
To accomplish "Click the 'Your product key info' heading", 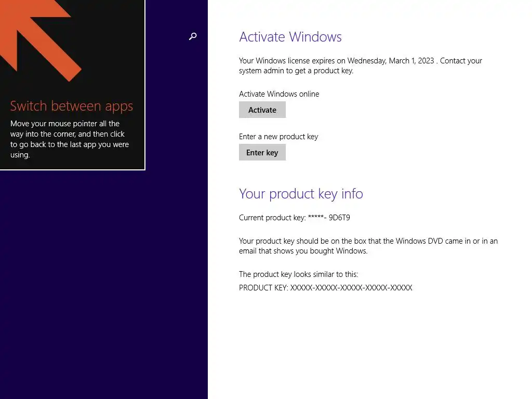I will click(301, 194).
